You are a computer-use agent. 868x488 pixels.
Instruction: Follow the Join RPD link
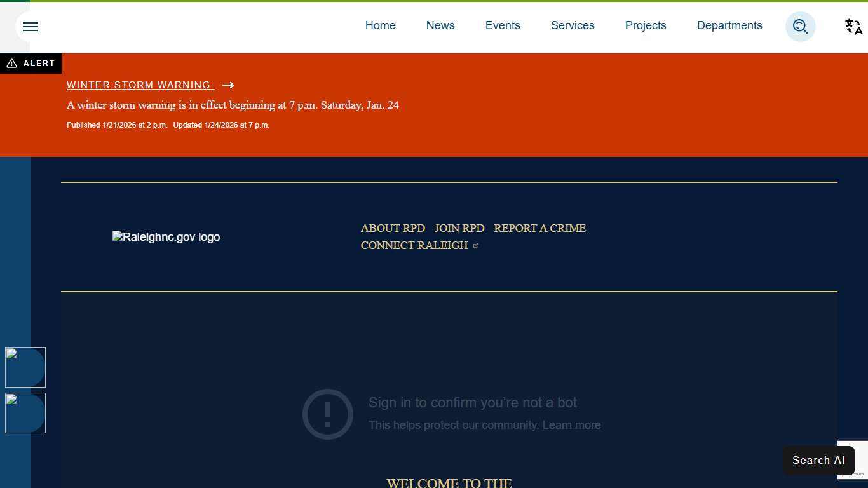coord(459,228)
